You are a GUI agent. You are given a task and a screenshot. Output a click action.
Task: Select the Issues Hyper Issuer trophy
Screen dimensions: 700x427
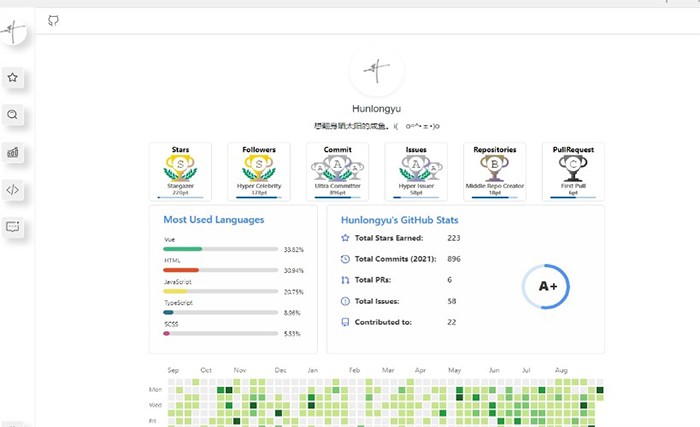coord(416,172)
